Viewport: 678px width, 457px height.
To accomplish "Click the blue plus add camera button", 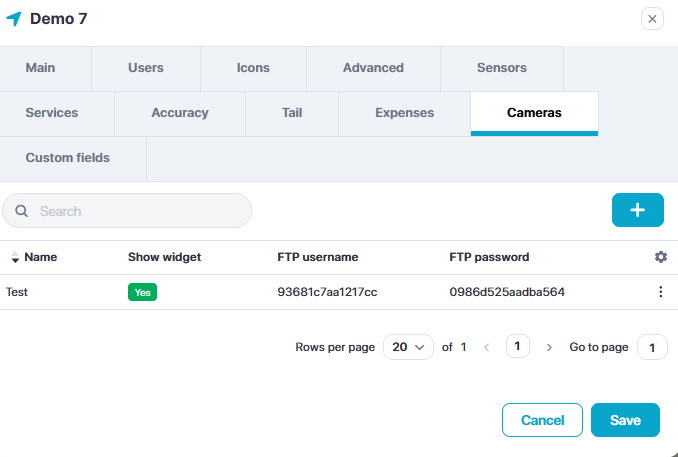I will pyautogui.click(x=637, y=210).
